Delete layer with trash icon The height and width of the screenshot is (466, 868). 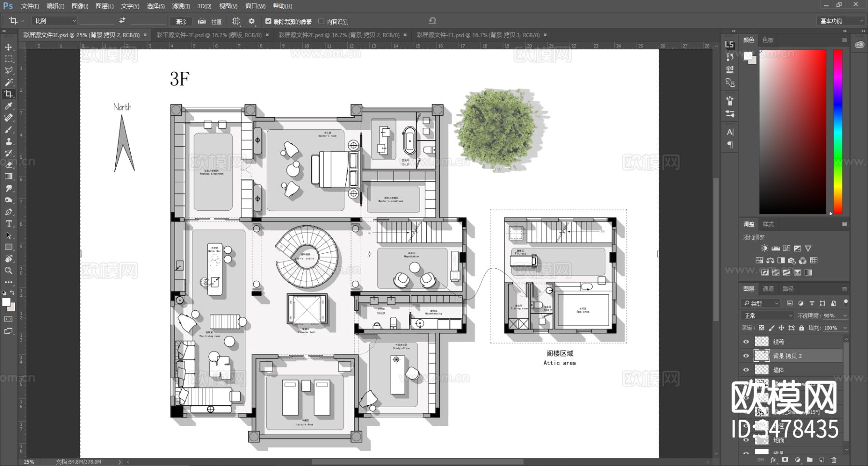(x=834, y=460)
